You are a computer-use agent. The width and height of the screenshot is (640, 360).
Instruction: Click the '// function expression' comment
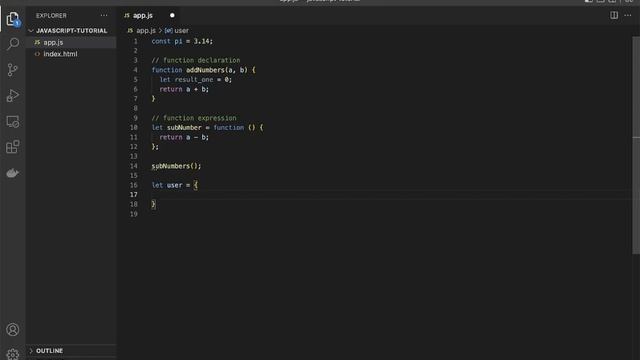(194, 118)
